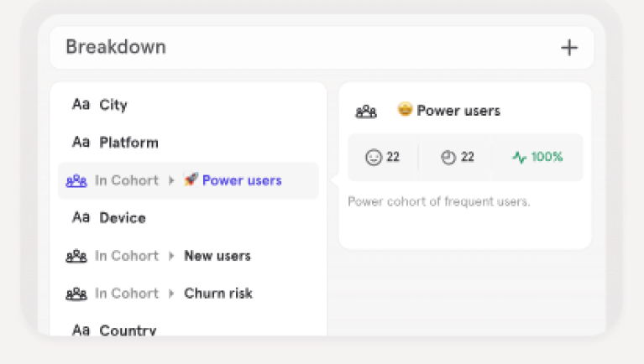This screenshot has height=364, width=644.
Task: Click the cohort icon beside New users row
Action: tap(77, 256)
